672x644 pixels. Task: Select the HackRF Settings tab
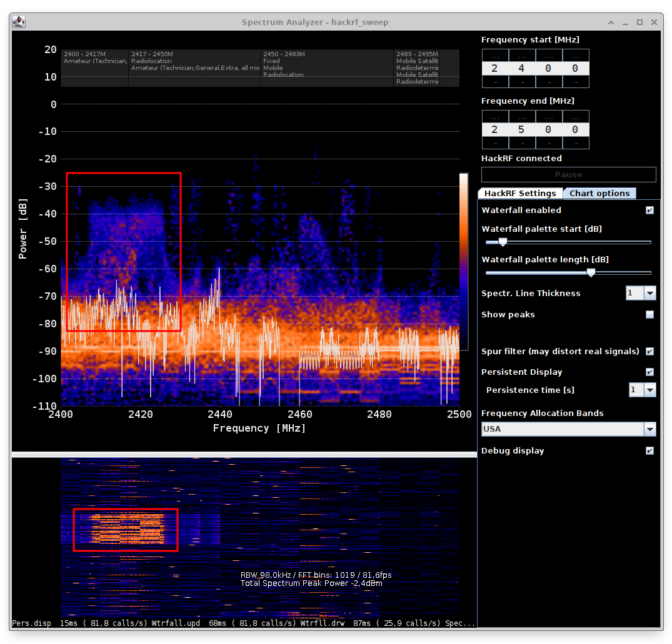pos(520,193)
